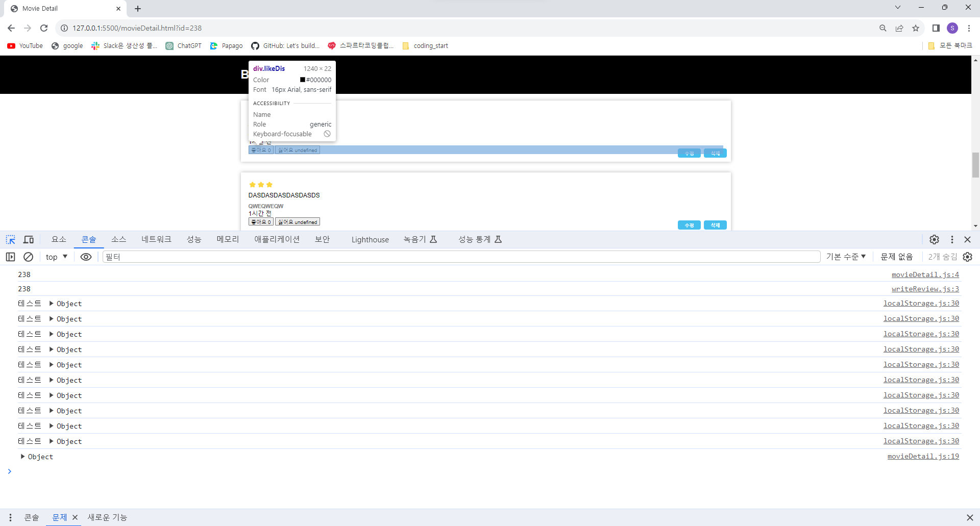The height and width of the screenshot is (526, 980).
Task: Open movieDetail.js:19 source link
Action: pos(923,456)
